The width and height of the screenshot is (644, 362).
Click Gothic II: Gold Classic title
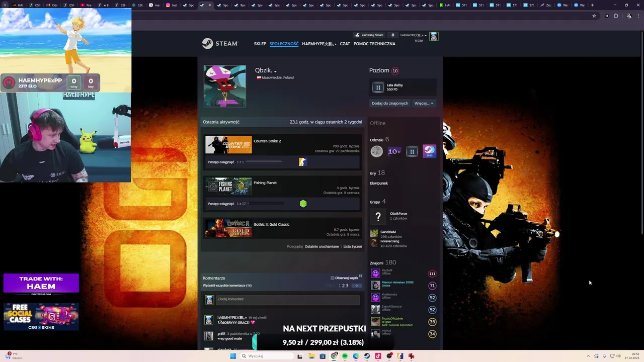272,225
